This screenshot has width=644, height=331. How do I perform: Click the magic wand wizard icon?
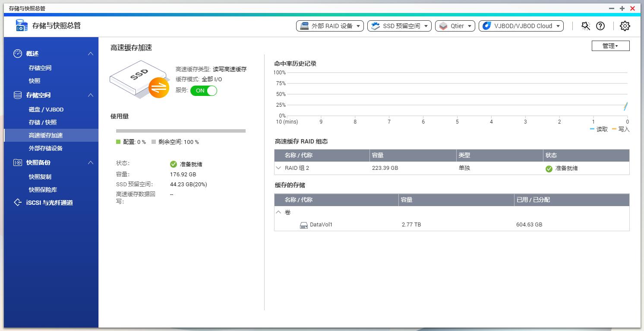point(585,26)
